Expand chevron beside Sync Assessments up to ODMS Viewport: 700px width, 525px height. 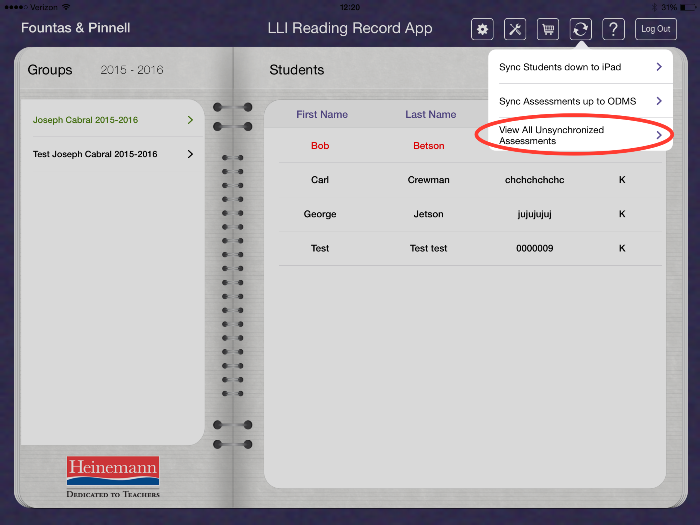(x=658, y=101)
